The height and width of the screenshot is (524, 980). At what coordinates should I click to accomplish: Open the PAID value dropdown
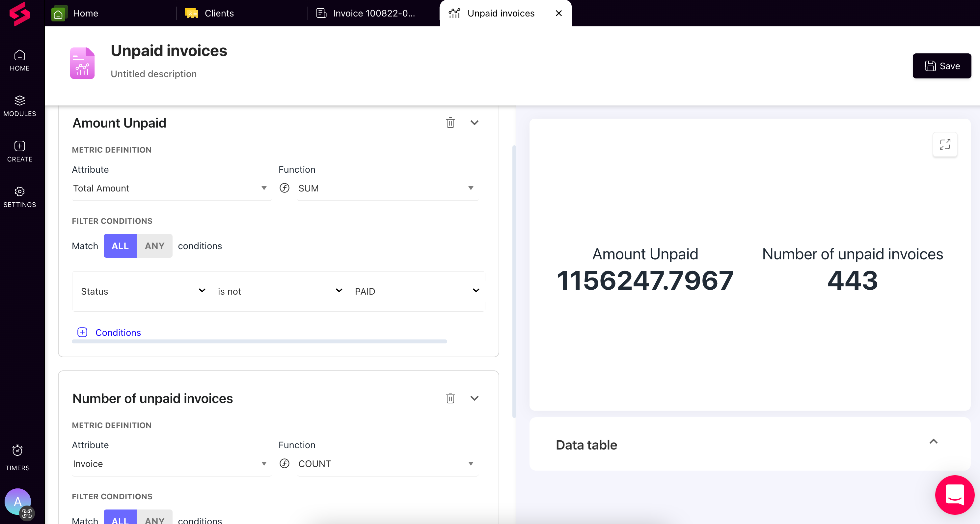click(x=417, y=291)
